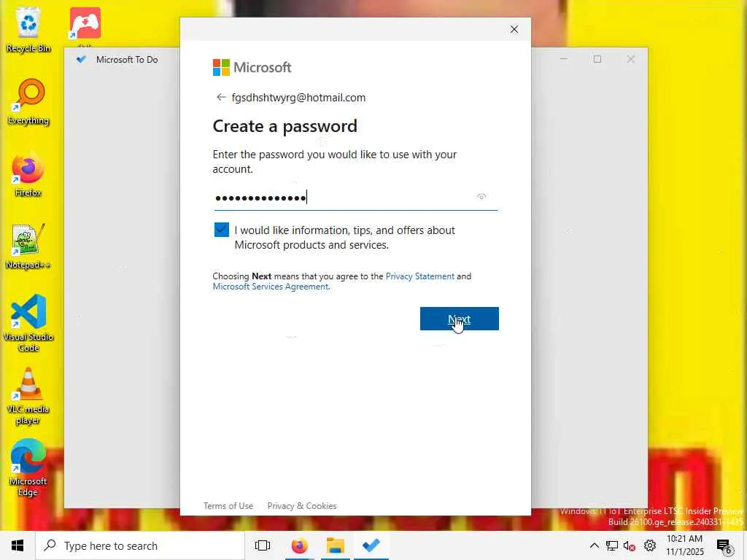The width and height of the screenshot is (747, 560).
Task: Expand hidden system tray icons
Action: (595, 545)
